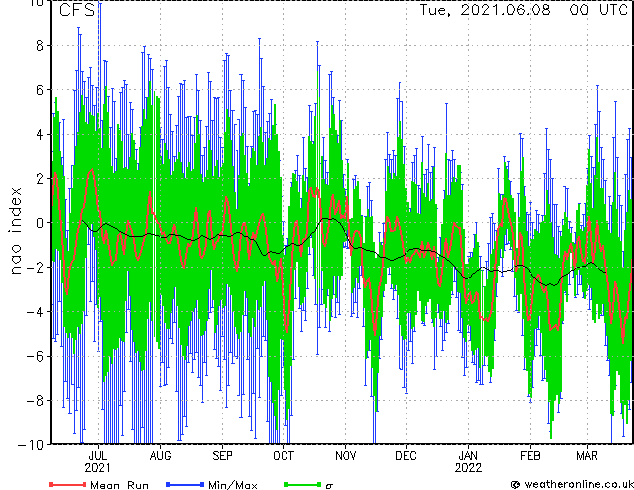This screenshot has width=634, height=490.
Task: Click the AUG x-axis label
Action: click(x=161, y=456)
